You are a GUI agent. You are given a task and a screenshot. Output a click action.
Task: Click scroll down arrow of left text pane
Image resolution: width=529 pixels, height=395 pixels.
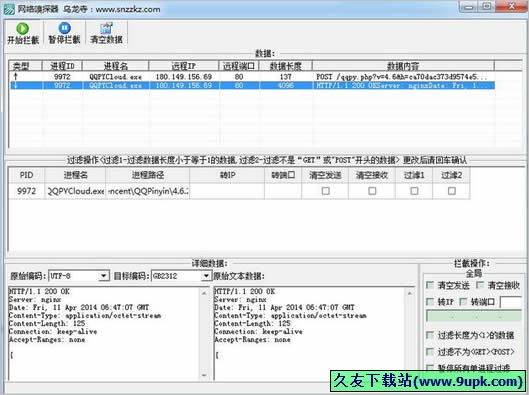click(x=204, y=375)
